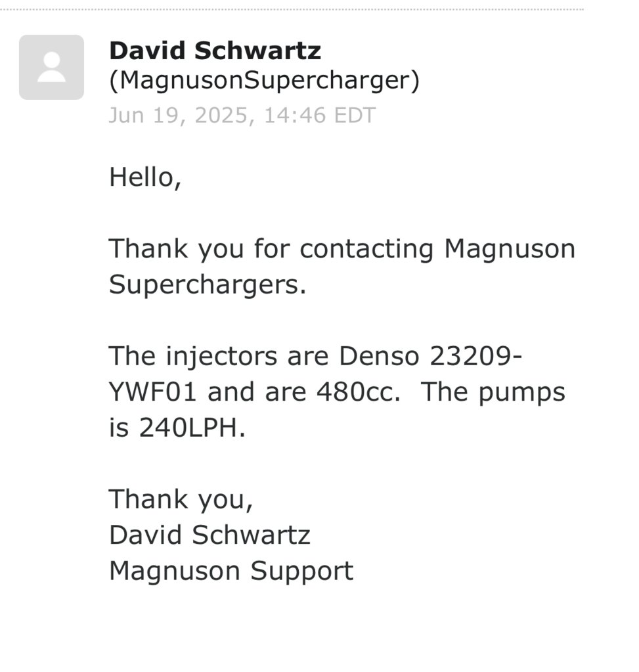639x672 pixels.
Task: Click the dotted separator line above the message
Action: [292, 9]
